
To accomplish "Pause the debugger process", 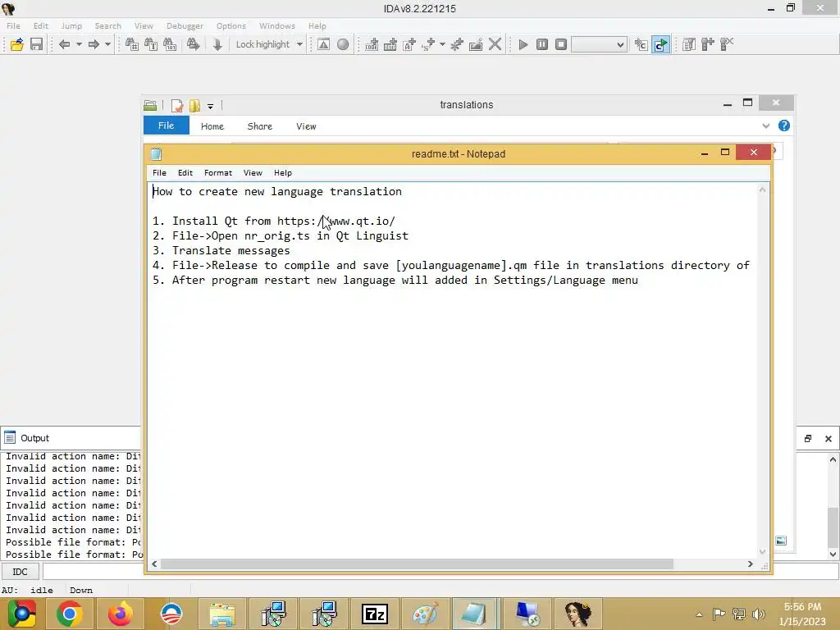I will point(542,44).
